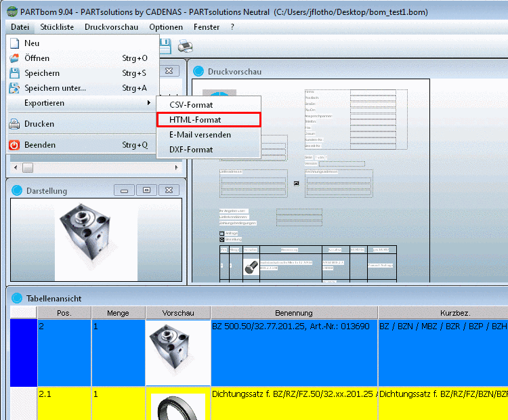This screenshot has height=420, width=508.
Task: Click 'BZ 500.50/32.77.201.25, Art.-Nr.: 013690' cell
Action: click(294, 352)
